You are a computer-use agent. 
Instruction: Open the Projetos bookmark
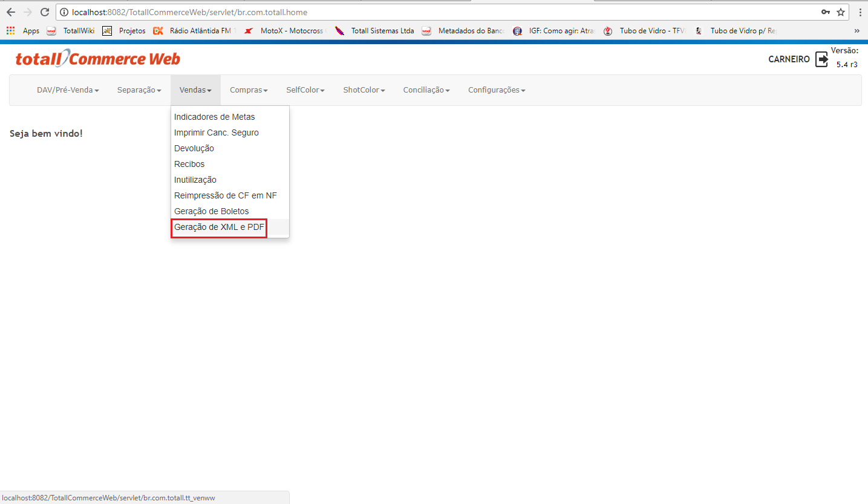[x=124, y=31]
